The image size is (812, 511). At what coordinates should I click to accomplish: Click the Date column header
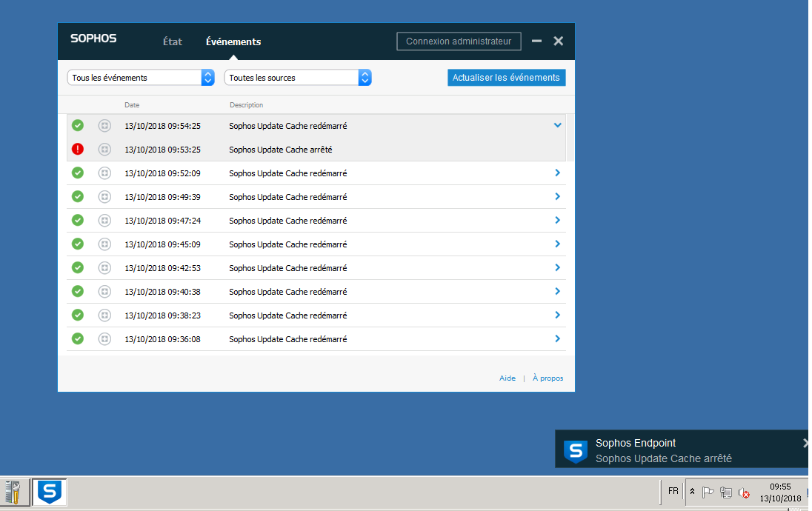coord(132,104)
